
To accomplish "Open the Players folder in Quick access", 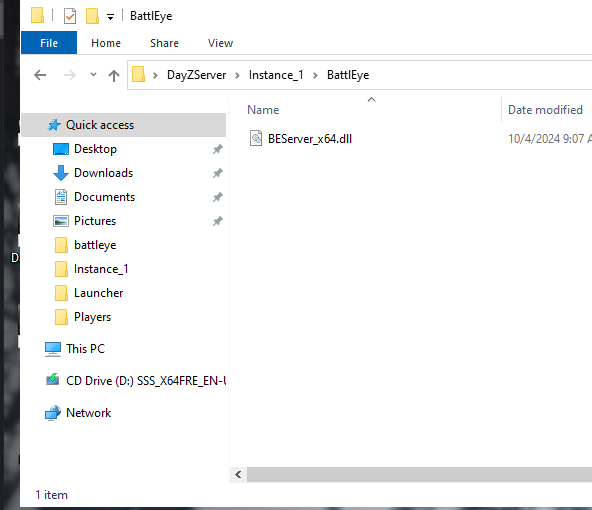I will point(92,317).
